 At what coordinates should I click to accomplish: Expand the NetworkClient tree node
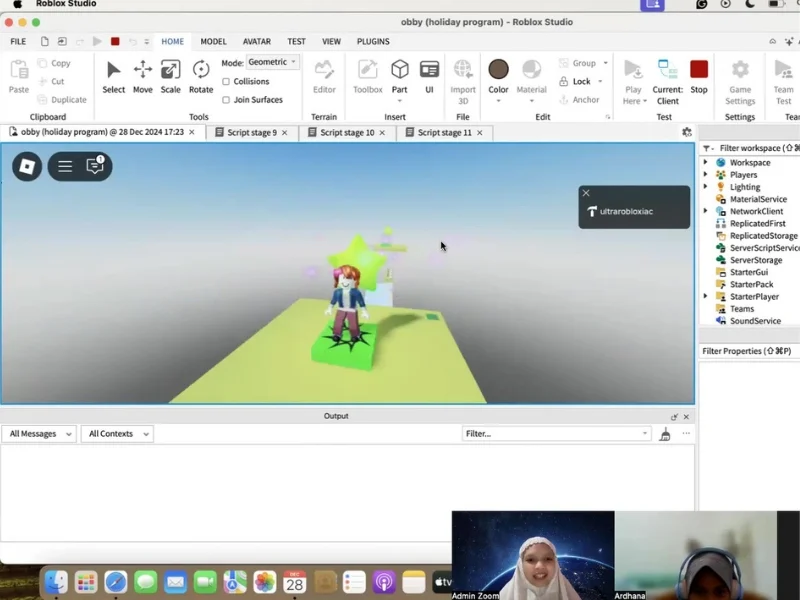[706, 211]
